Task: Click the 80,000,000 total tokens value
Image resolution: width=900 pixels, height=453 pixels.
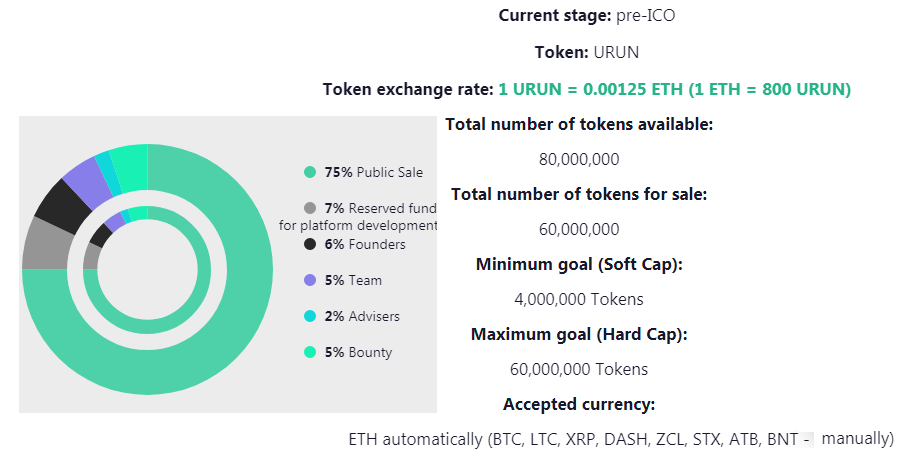Action: (579, 159)
